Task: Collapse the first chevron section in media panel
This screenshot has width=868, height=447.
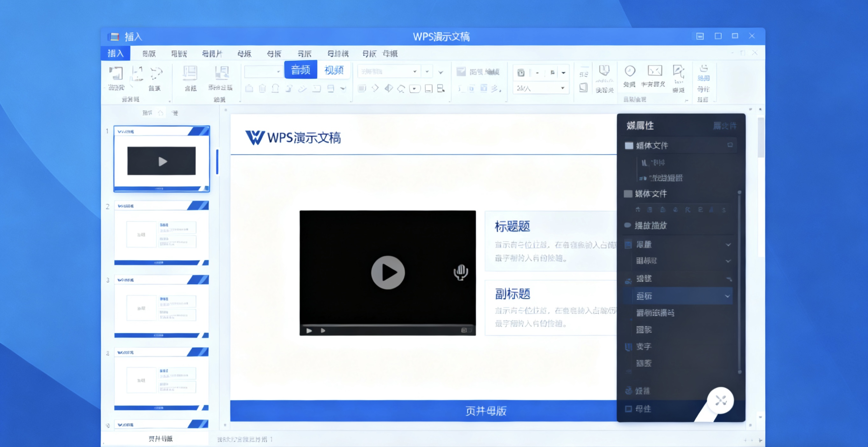Action: (x=729, y=245)
